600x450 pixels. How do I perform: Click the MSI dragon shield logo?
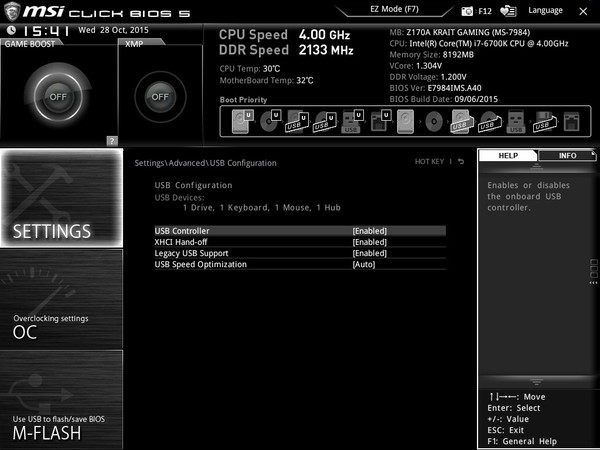click(x=11, y=11)
